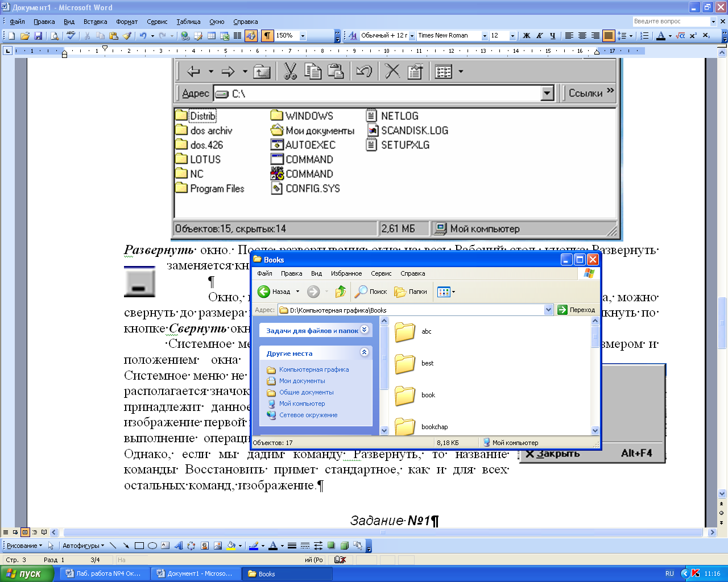Click the 3-D Style icon
728x582 pixels.
tap(344, 546)
